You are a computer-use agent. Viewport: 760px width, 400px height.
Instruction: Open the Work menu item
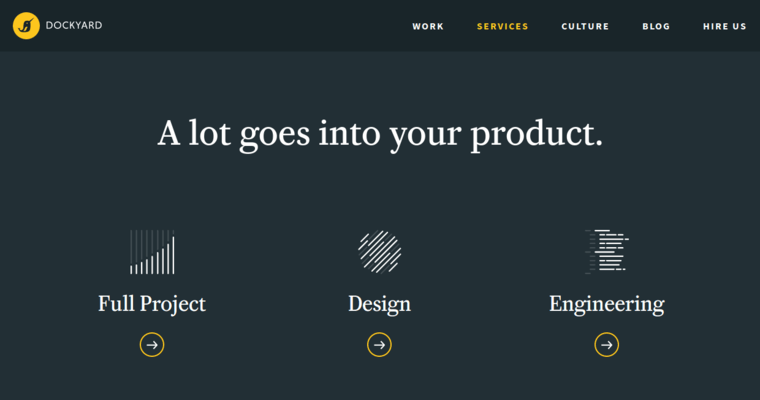(428, 27)
